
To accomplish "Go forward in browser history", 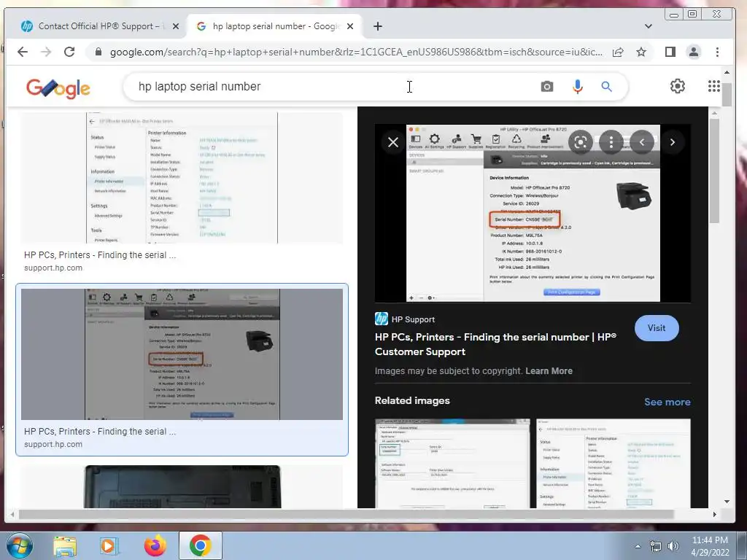I will click(46, 52).
